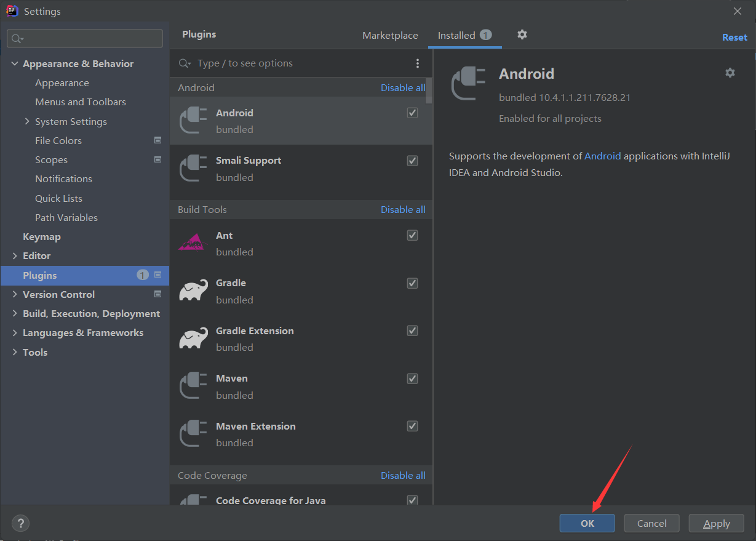The width and height of the screenshot is (756, 541).
Task: Toggle the Ant plugin checkbox
Action: coord(413,235)
